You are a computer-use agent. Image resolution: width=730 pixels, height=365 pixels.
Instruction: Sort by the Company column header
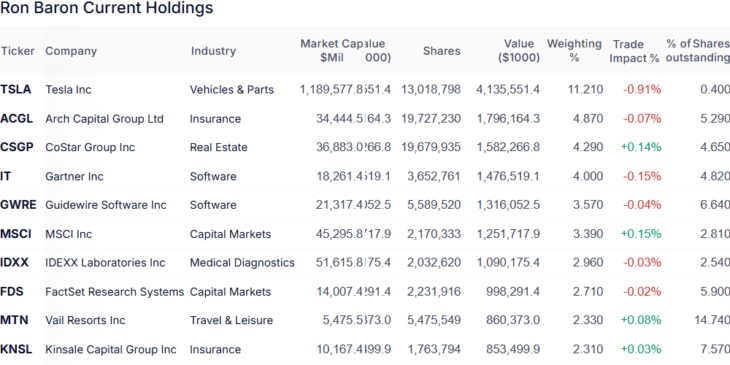tap(71, 51)
